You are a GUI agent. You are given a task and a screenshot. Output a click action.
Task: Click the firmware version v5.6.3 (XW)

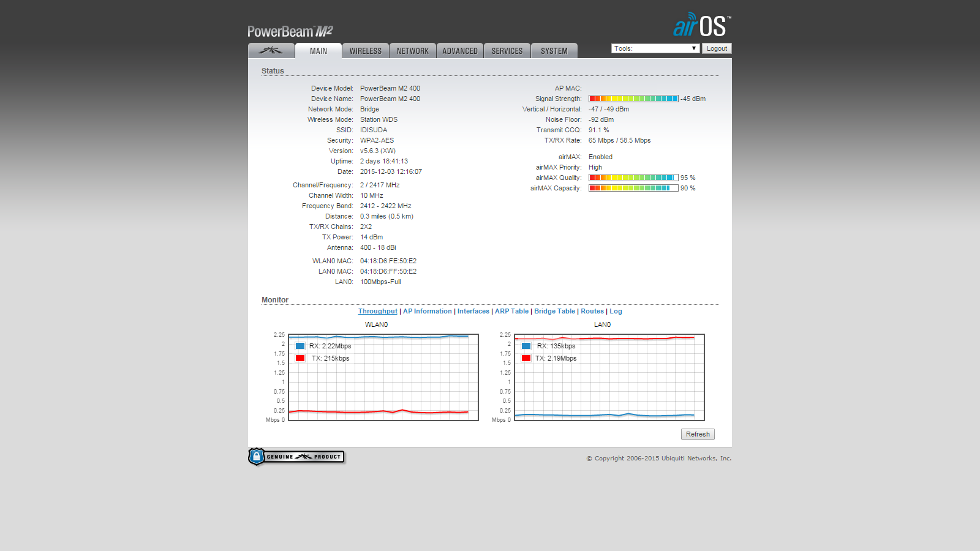[x=378, y=151]
